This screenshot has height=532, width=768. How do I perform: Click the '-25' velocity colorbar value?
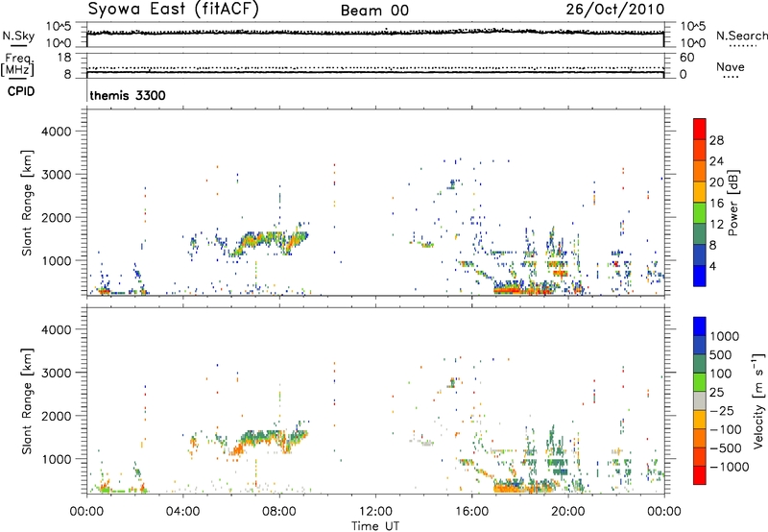(722, 411)
